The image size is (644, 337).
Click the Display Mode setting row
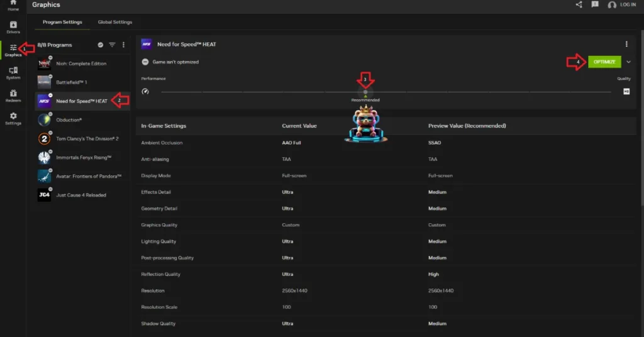[386, 175]
